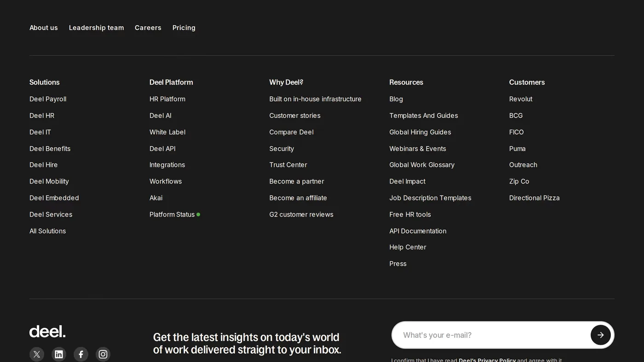This screenshot has height=362, width=644.
Task: Click the Deel Platform heading
Action: pyautogui.click(x=171, y=82)
